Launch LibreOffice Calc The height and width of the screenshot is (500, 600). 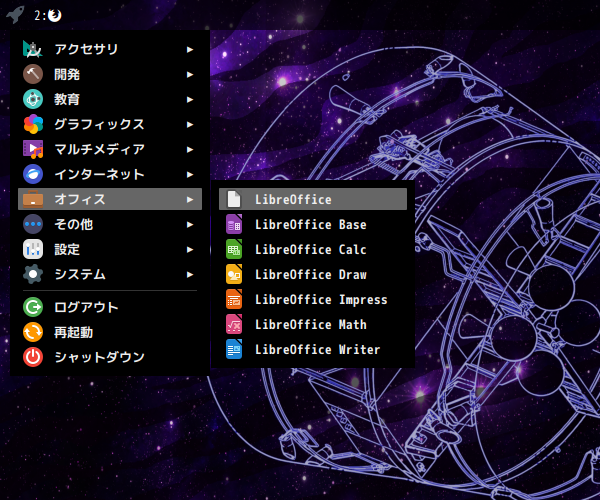pos(313,249)
